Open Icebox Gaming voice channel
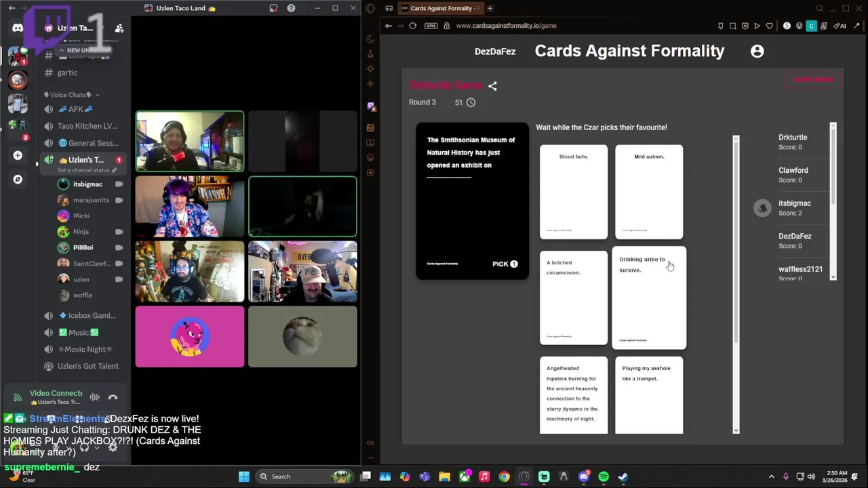 pos(83,315)
